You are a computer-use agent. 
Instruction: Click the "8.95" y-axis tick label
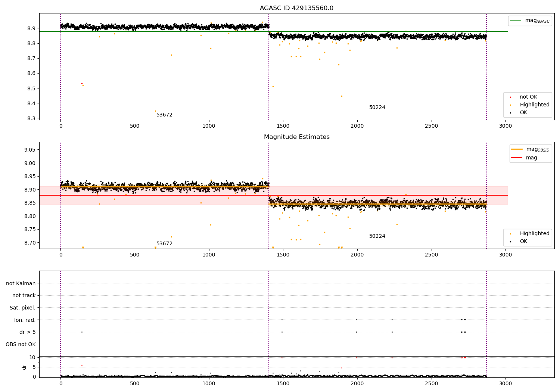tap(30, 176)
